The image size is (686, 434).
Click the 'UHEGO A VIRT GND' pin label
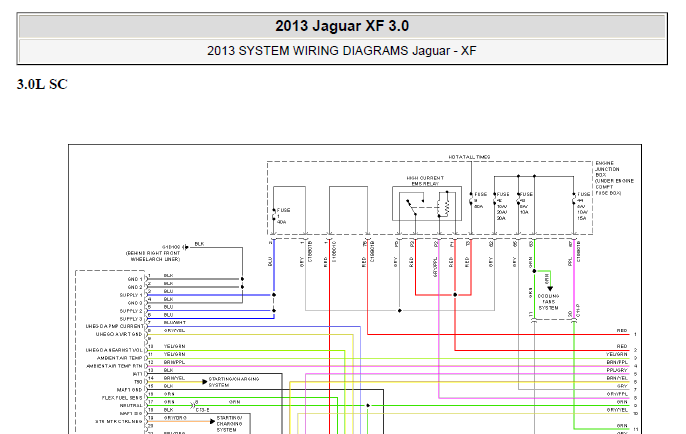pyautogui.click(x=119, y=334)
